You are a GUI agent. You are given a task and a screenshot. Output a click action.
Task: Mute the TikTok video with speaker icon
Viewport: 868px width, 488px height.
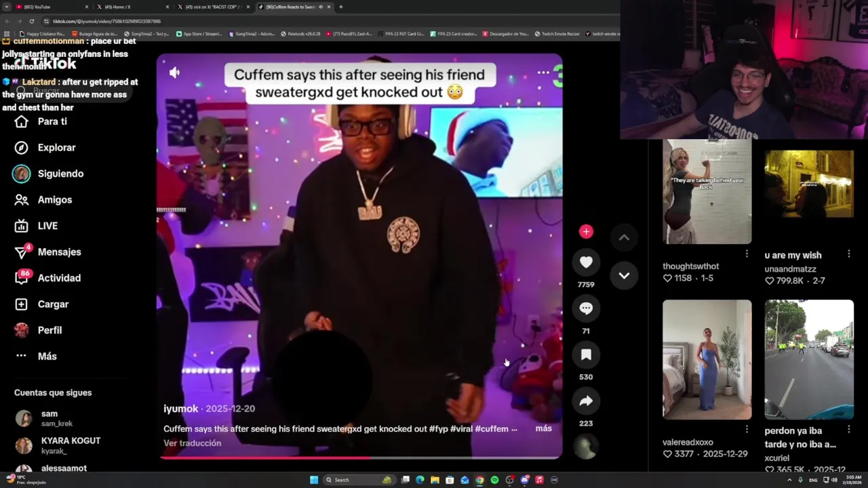174,73
